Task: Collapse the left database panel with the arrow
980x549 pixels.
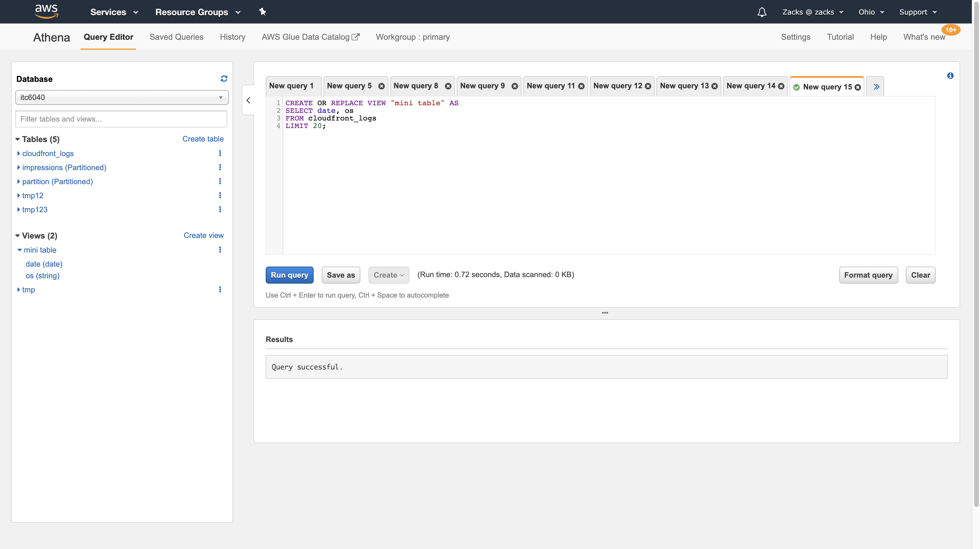Action: 249,101
